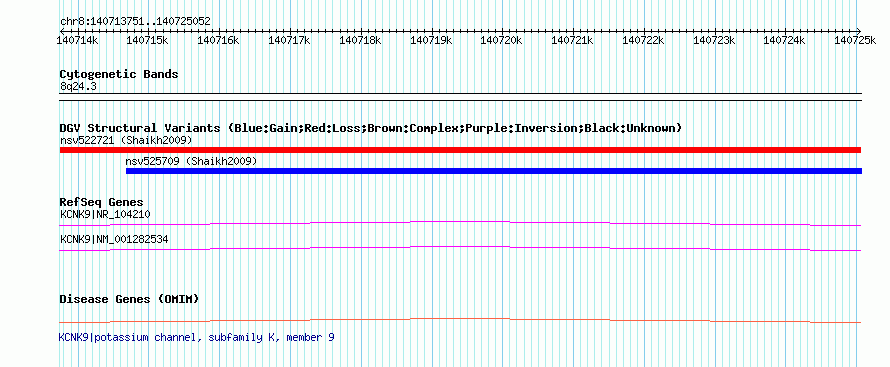
Task: Select the 8q24.3 cytogenetic band label
Action: coord(75,86)
